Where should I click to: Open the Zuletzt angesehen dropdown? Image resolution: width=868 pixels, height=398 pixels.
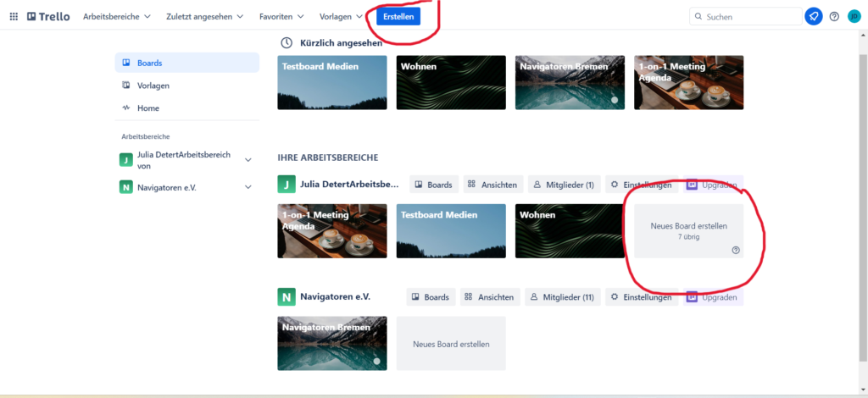(204, 17)
